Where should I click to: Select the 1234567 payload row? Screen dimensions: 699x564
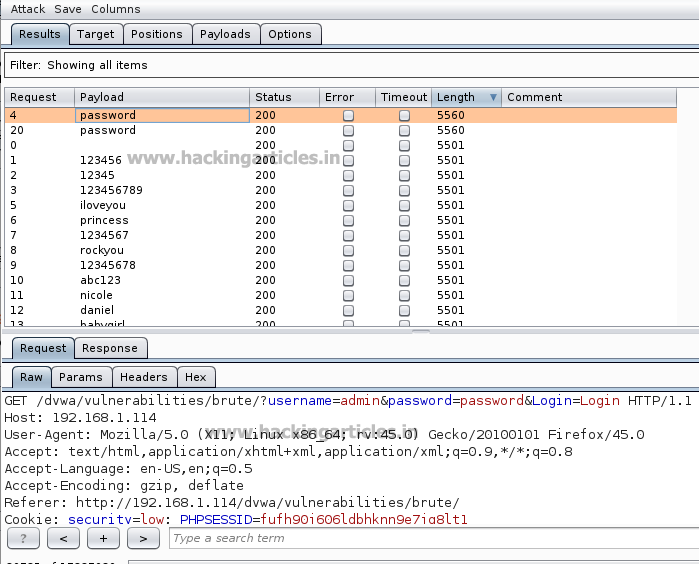pyautogui.click(x=341, y=235)
